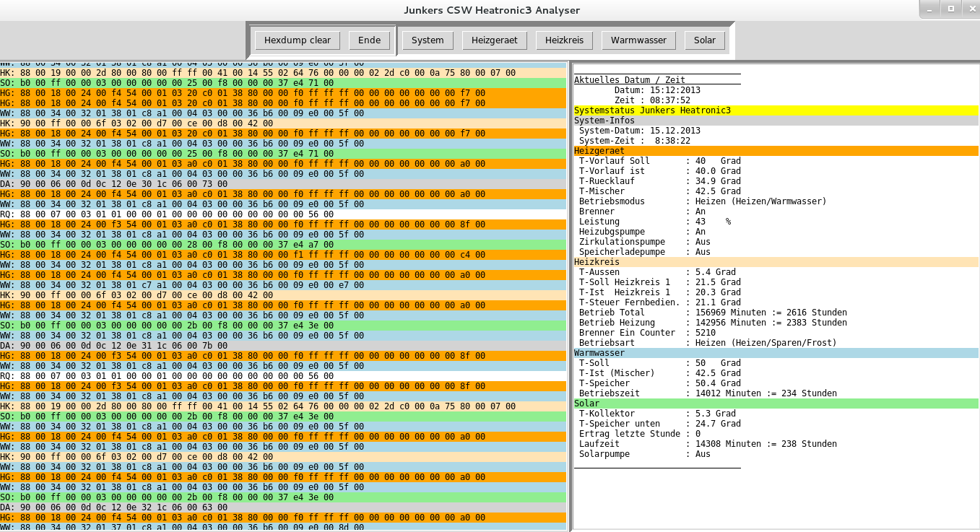Open the Warmwasser toolbar button
This screenshot has width=980, height=532.
pos(638,40)
